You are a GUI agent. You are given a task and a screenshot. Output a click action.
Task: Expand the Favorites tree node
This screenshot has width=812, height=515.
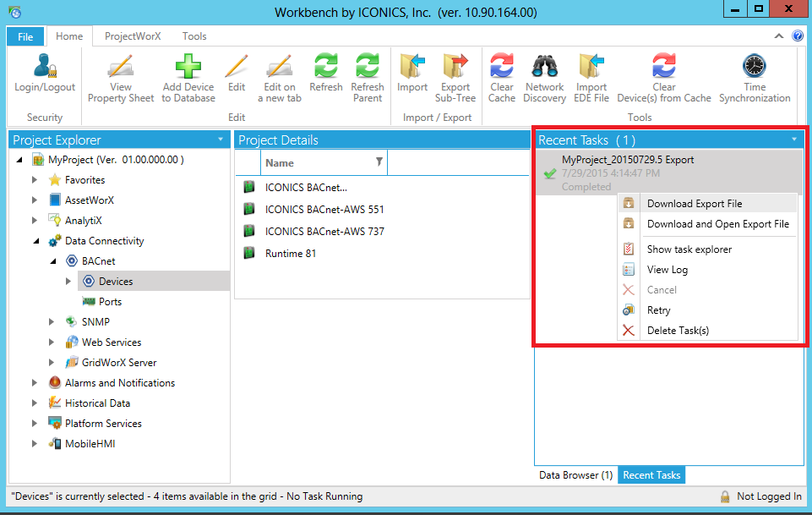35,180
